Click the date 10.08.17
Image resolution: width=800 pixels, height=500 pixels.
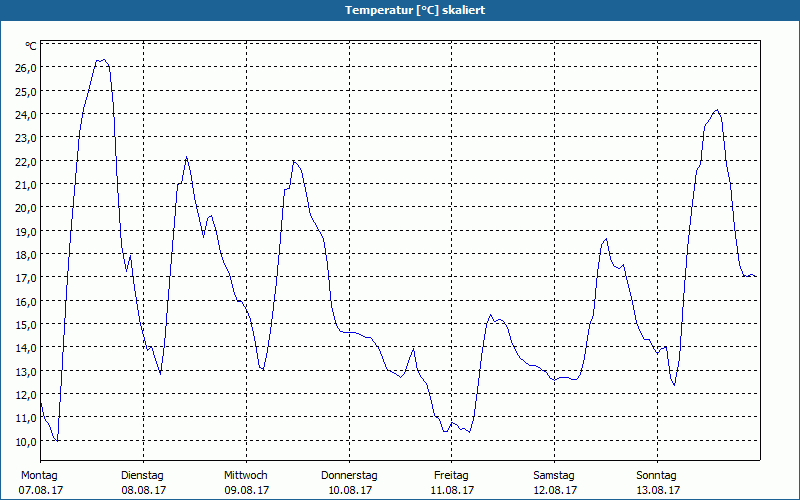[350, 490]
